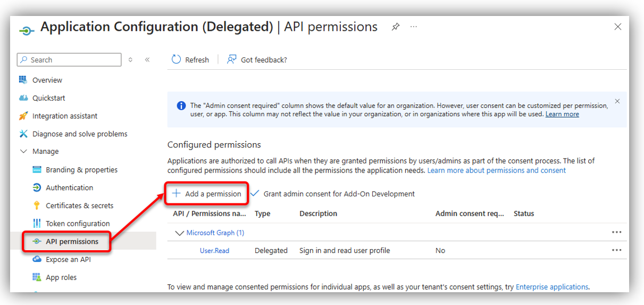Viewport: 644px width, 305px height.
Task: Click the Got feedback person icon
Action: click(x=232, y=60)
